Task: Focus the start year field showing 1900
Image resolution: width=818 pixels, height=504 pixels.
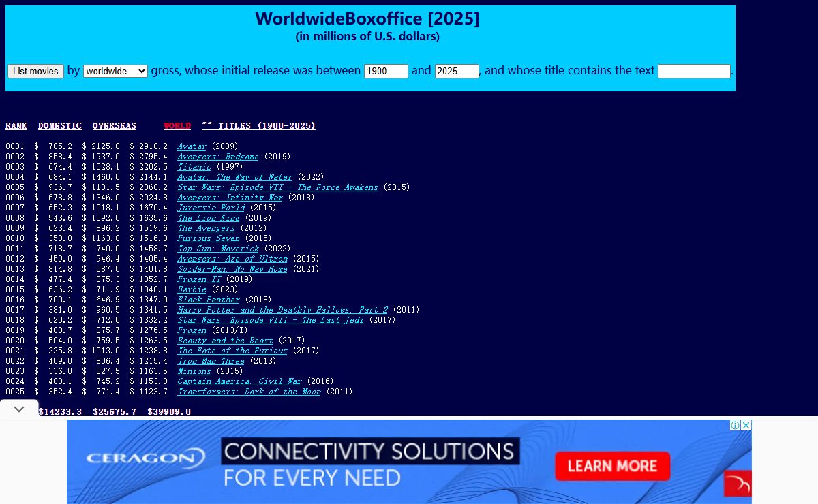Action: point(387,71)
